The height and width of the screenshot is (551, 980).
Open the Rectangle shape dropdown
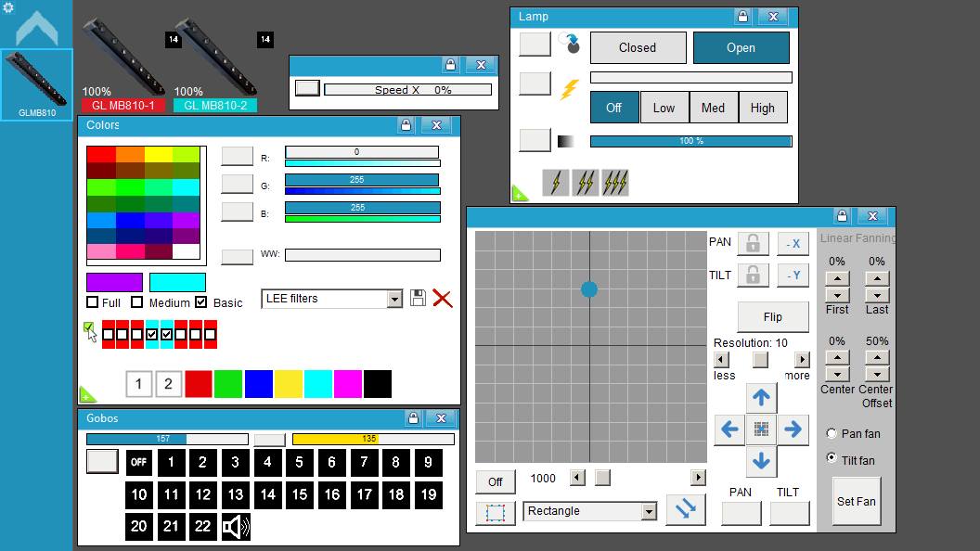650,512
